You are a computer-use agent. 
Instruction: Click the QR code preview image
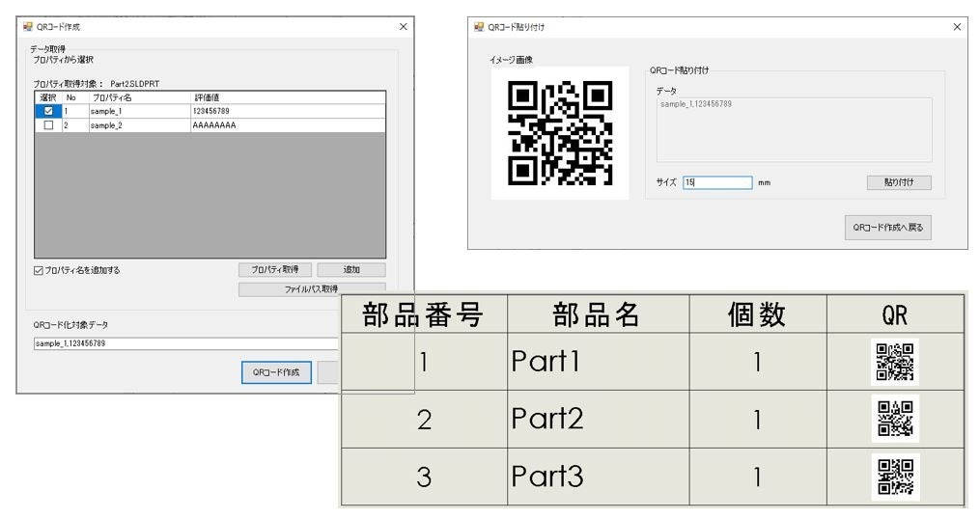pos(560,133)
